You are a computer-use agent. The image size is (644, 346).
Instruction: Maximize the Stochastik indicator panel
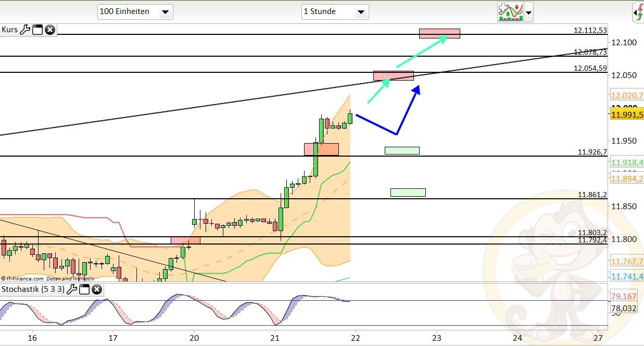pos(84,289)
